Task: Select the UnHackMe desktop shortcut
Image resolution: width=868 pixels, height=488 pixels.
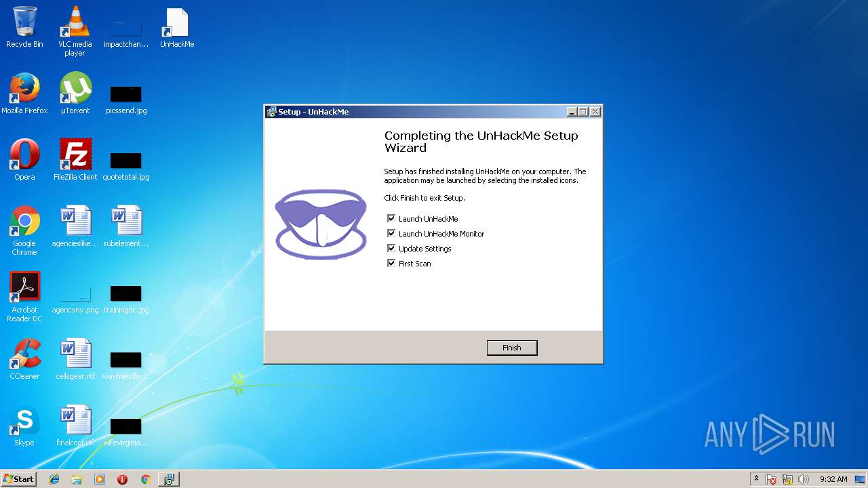Action: click(x=177, y=28)
